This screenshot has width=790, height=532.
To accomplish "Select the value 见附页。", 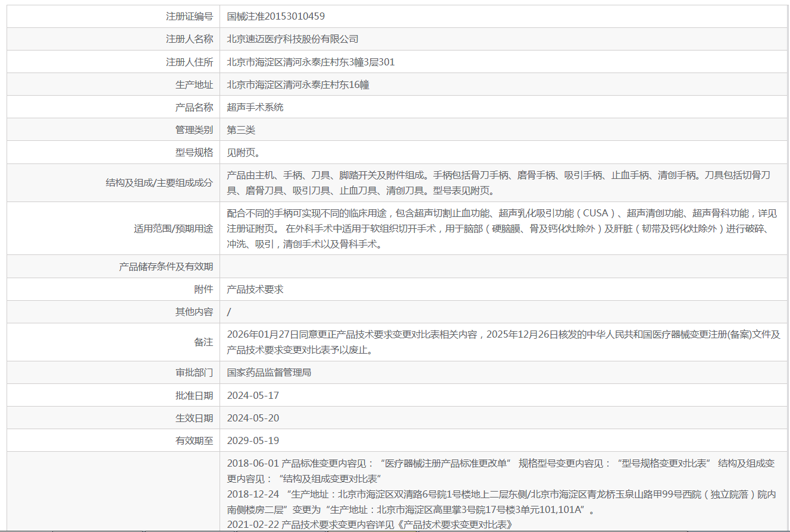I will (x=243, y=152).
